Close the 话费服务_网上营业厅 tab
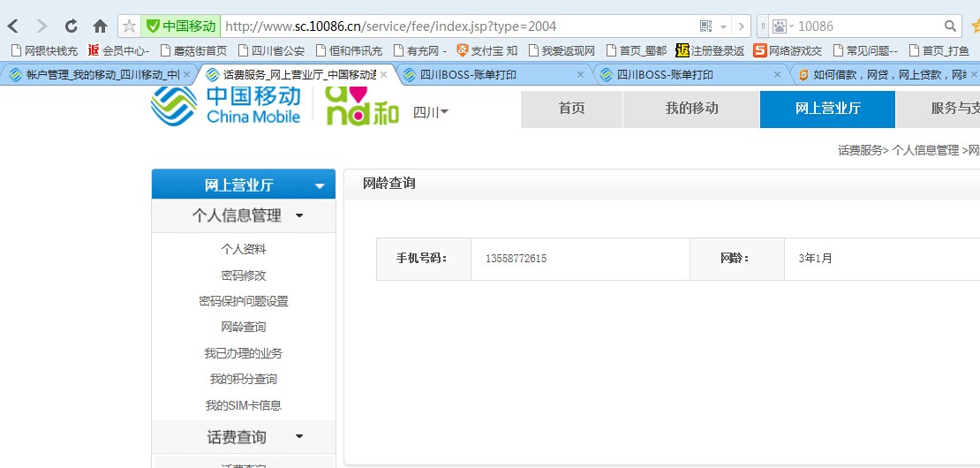Image resolution: width=980 pixels, height=468 pixels. tap(384, 75)
